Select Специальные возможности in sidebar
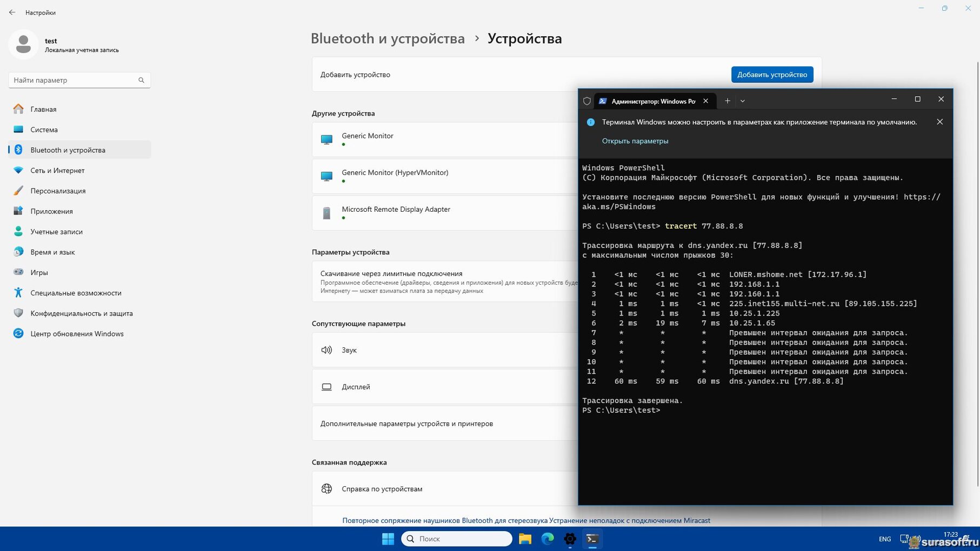Viewport: 980px width, 551px height. (x=76, y=293)
